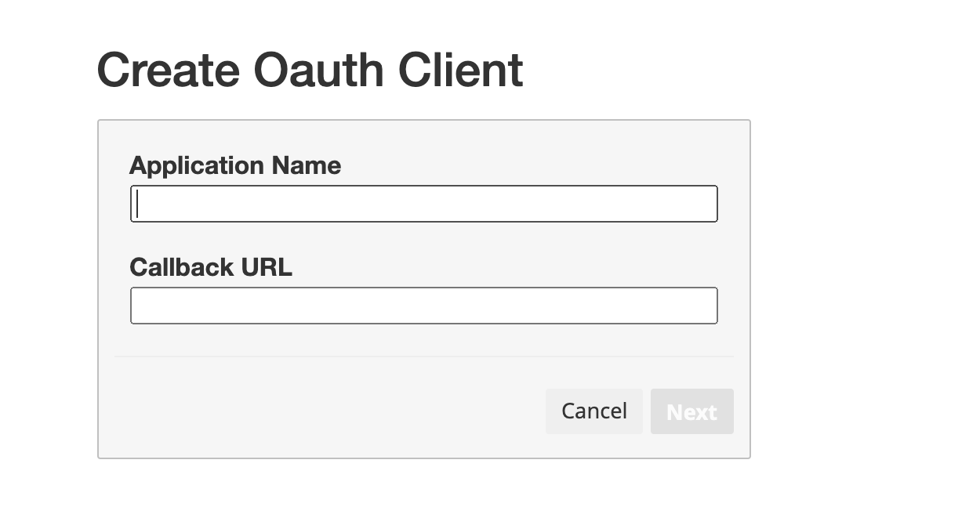Click the Cancel button

[594, 411]
